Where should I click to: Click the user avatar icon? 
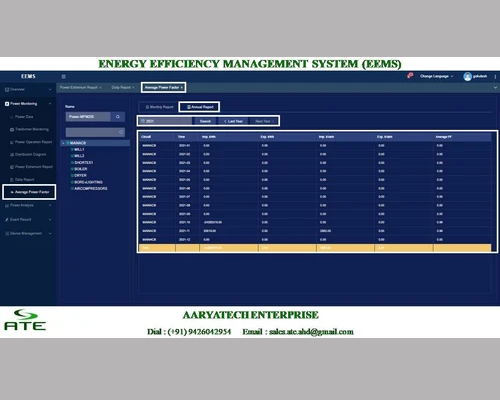pos(467,76)
